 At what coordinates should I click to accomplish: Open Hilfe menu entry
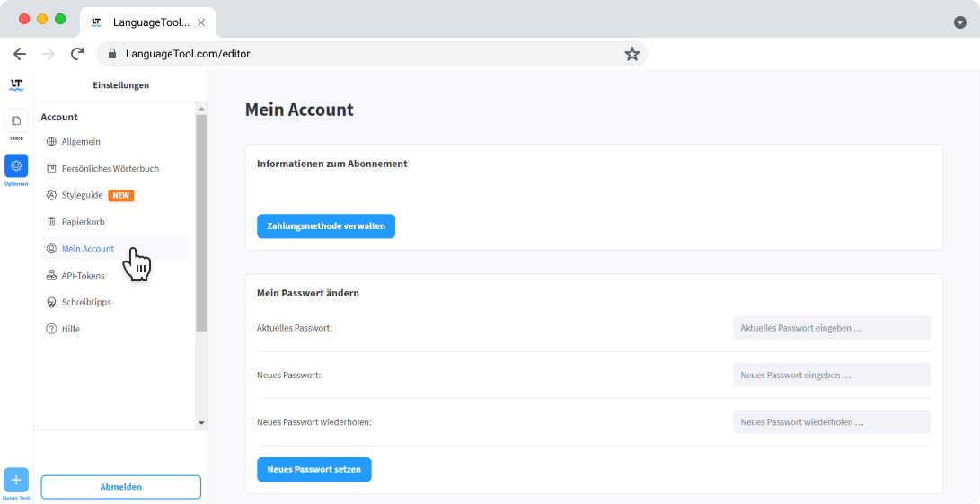tap(114, 329)
